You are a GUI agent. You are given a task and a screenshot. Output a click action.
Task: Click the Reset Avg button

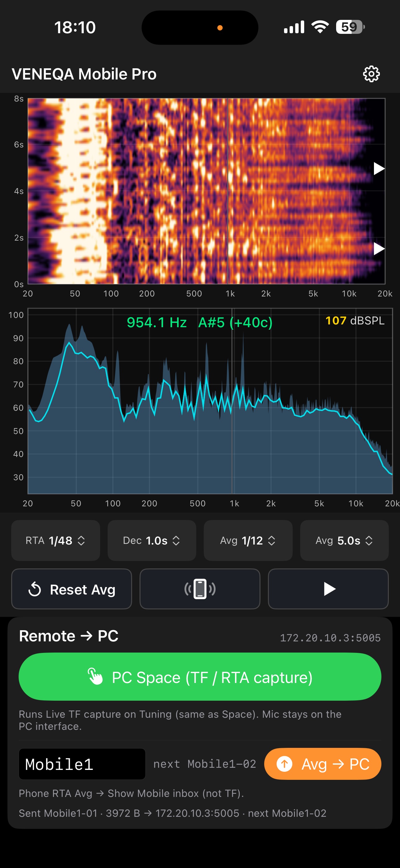click(71, 589)
